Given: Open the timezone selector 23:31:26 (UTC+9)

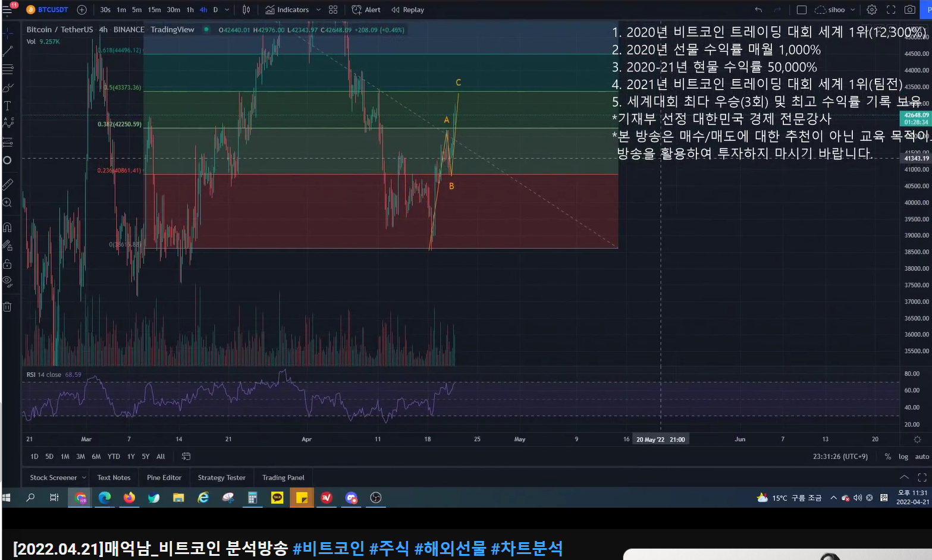Looking at the screenshot, I should [840, 457].
